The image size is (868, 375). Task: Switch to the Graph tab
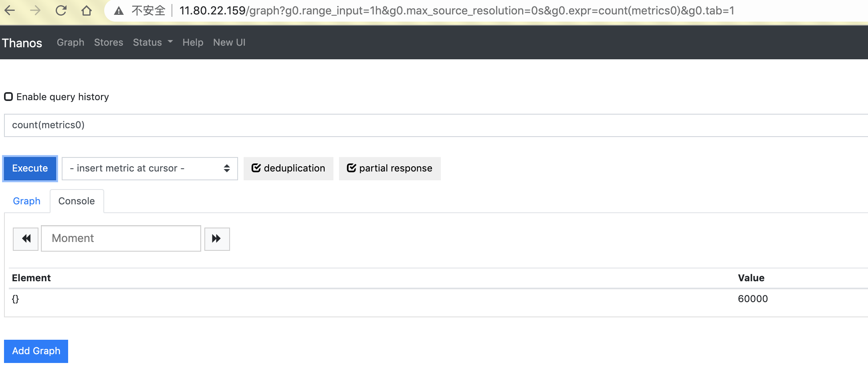[x=26, y=201]
